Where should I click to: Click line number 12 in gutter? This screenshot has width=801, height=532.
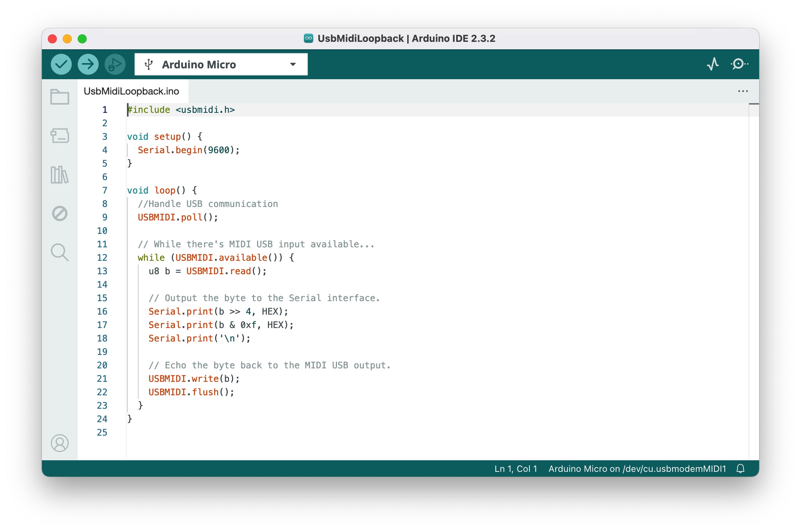click(x=102, y=258)
